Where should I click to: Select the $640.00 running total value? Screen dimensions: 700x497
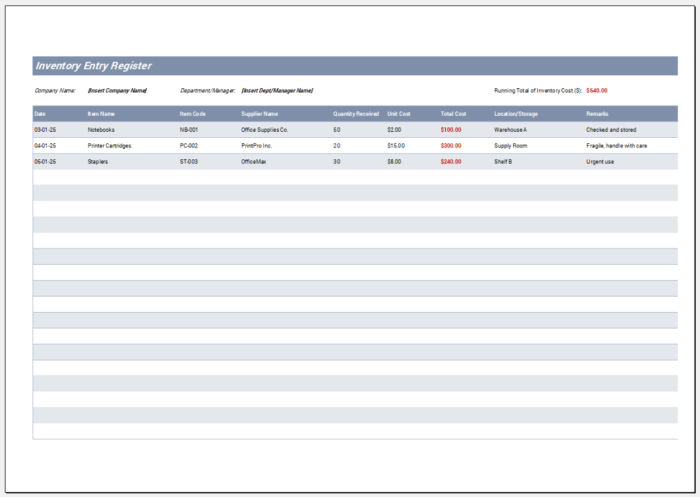[597, 91]
